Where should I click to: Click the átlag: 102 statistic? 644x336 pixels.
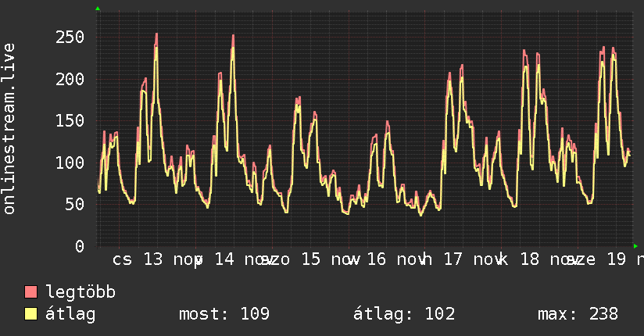tap(404, 314)
